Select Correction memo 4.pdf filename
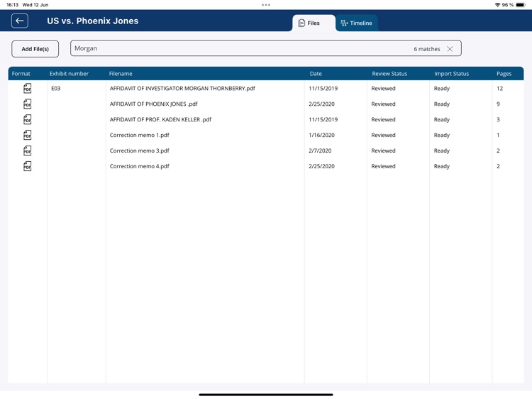Screen dimensions: 532x399 140,166
